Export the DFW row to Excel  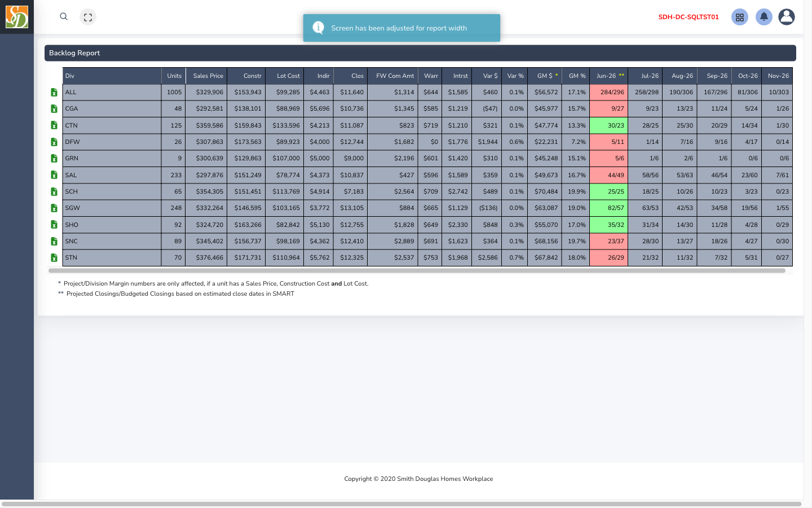point(54,142)
